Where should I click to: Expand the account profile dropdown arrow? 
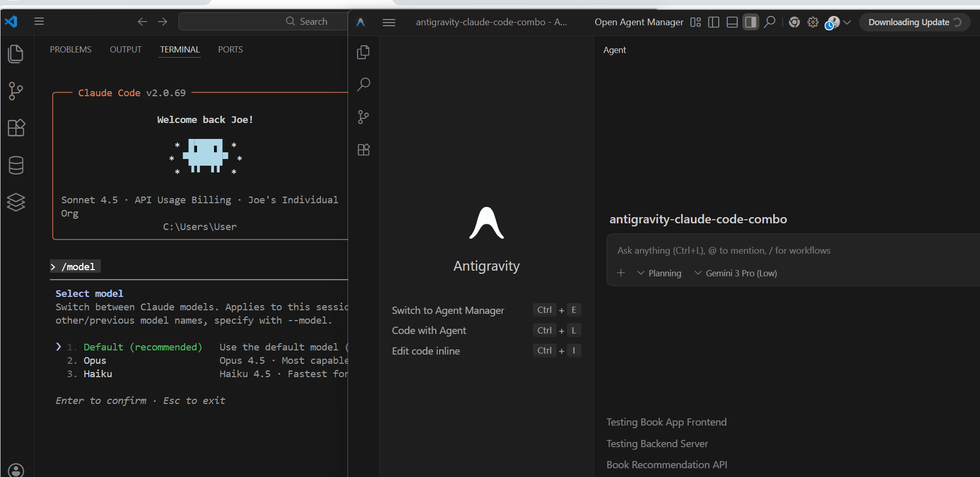pyautogui.click(x=847, y=22)
